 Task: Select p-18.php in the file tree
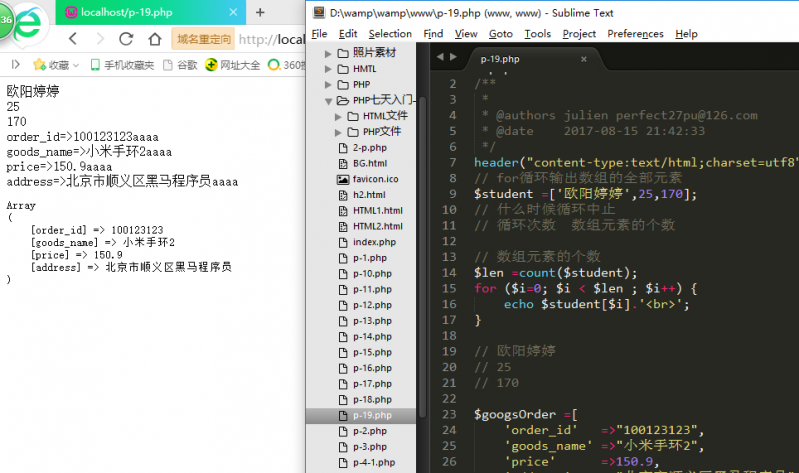tap(371, 399)
